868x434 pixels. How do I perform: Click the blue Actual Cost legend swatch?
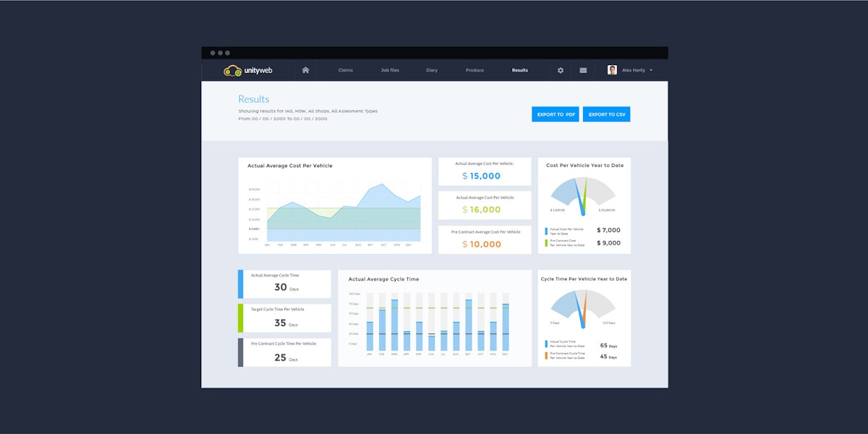[546, 231]
